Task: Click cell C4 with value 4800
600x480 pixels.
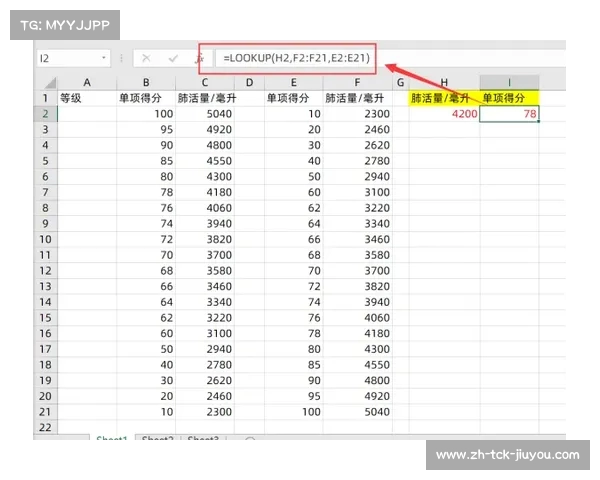Action: (205, 145)
